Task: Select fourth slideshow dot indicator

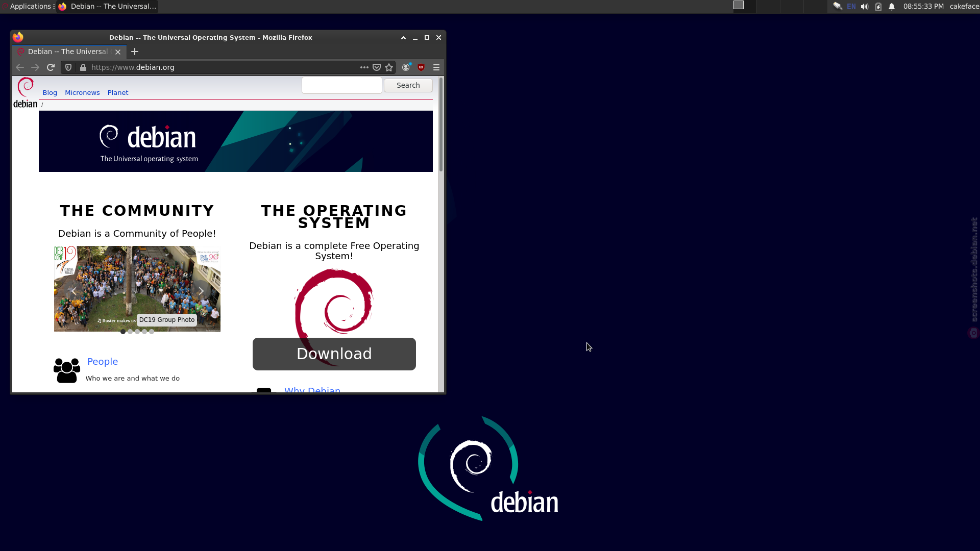Action: point(144,332)
